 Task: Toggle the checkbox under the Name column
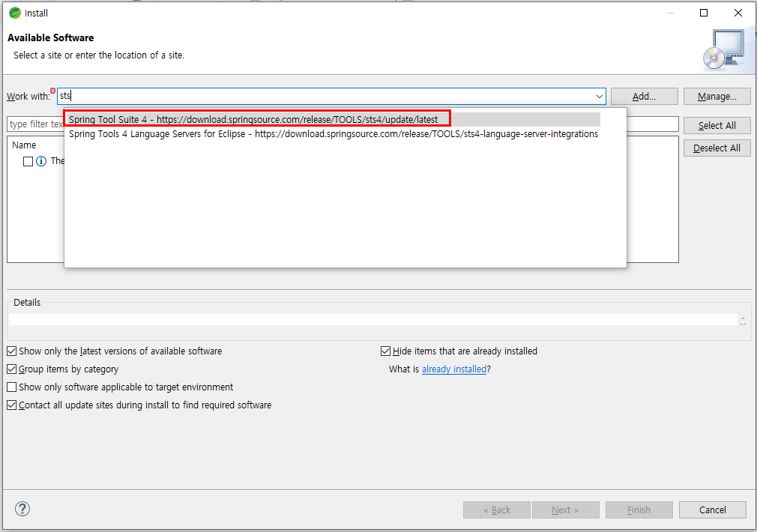point(28,161)
